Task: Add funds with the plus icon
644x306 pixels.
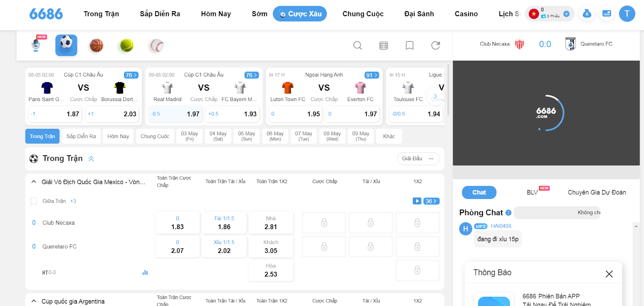Action: tap(566, 14)
